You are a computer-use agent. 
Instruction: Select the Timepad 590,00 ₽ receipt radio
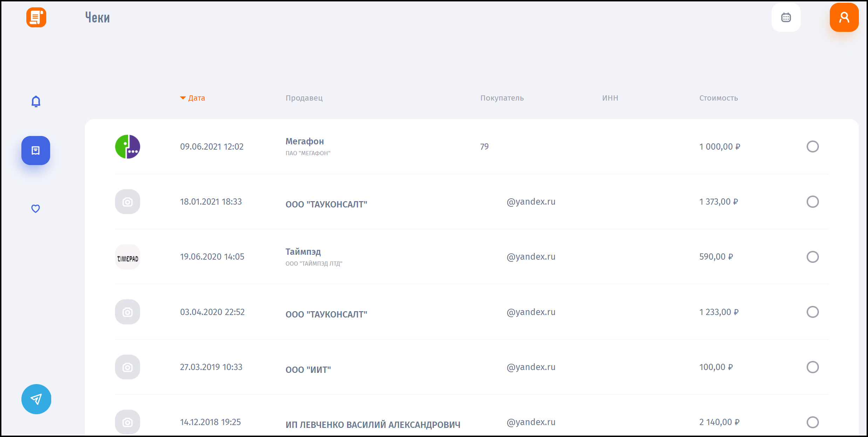point(812,257)
